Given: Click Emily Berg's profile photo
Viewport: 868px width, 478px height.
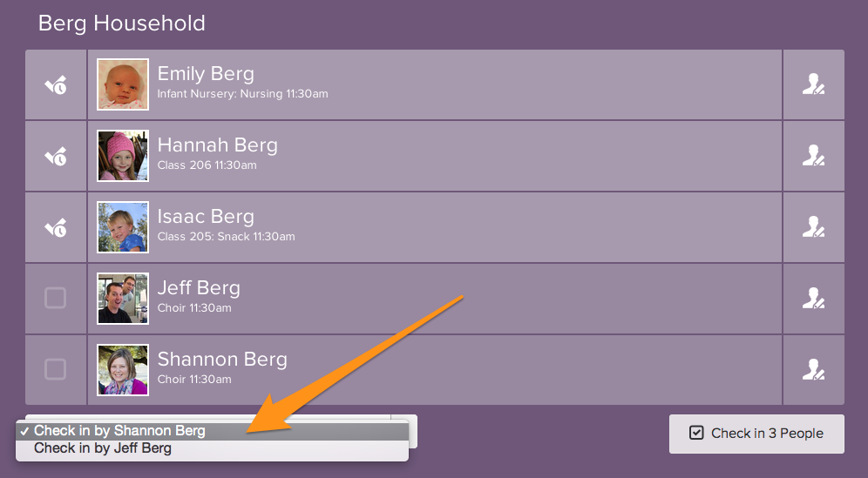Looking at the screenshot, I should click(123, 84).
